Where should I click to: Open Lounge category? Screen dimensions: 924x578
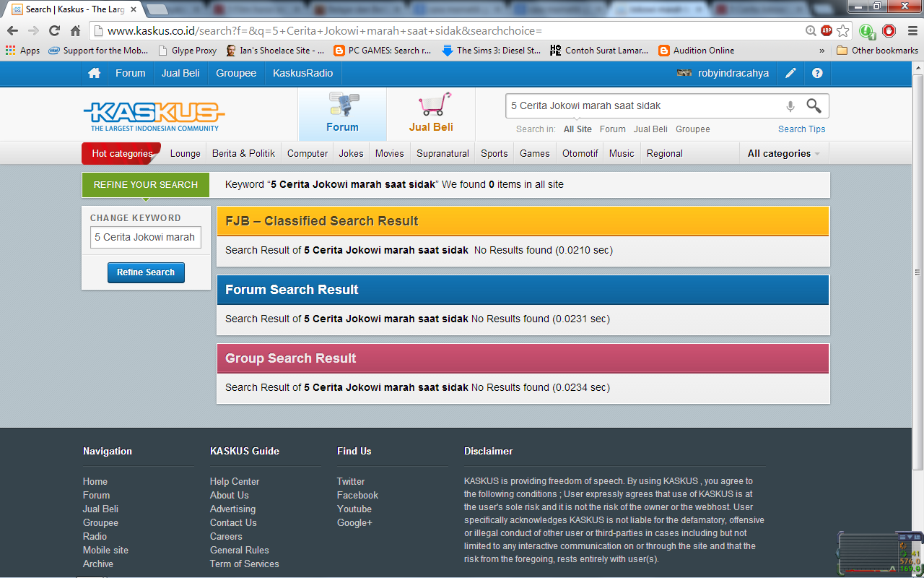click(186, 153)
